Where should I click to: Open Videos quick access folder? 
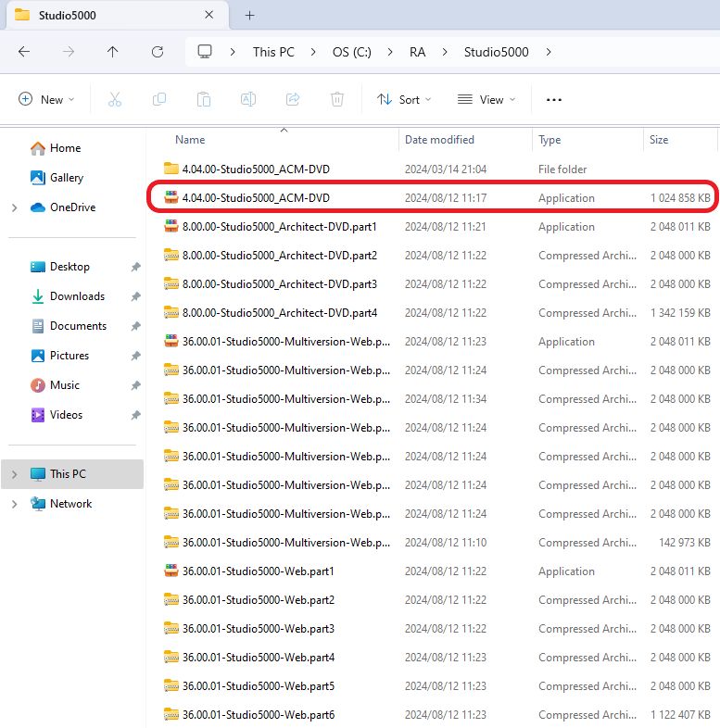57,415
